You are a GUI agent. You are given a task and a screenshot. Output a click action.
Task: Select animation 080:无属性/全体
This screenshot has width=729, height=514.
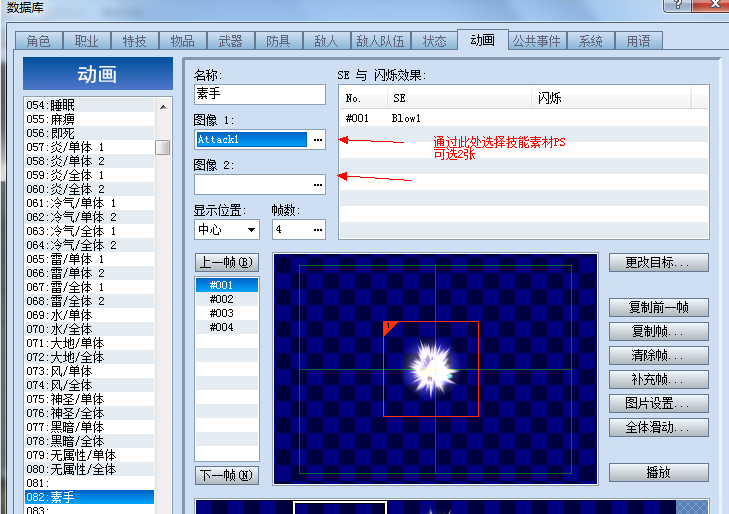89,469
